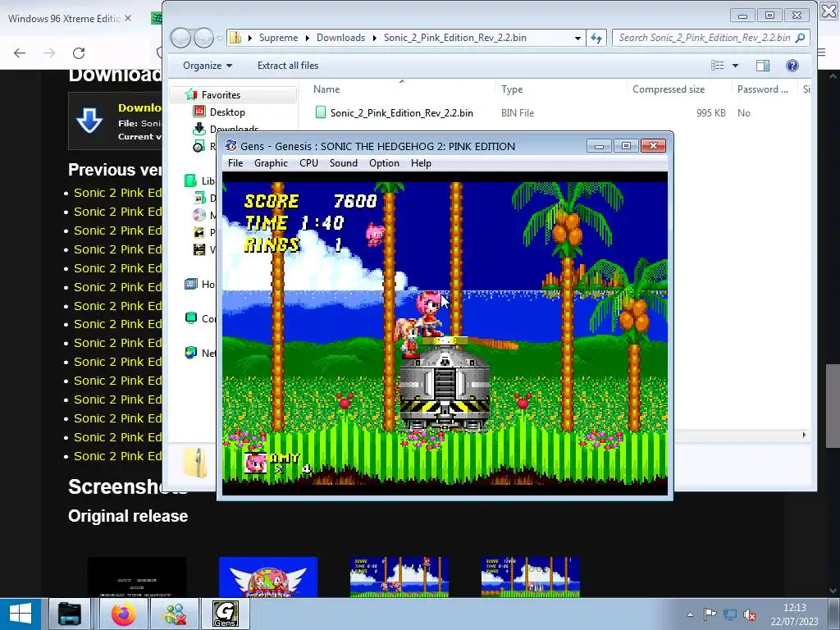Click browser reload button
840x630 pixels.
point(79,52)
